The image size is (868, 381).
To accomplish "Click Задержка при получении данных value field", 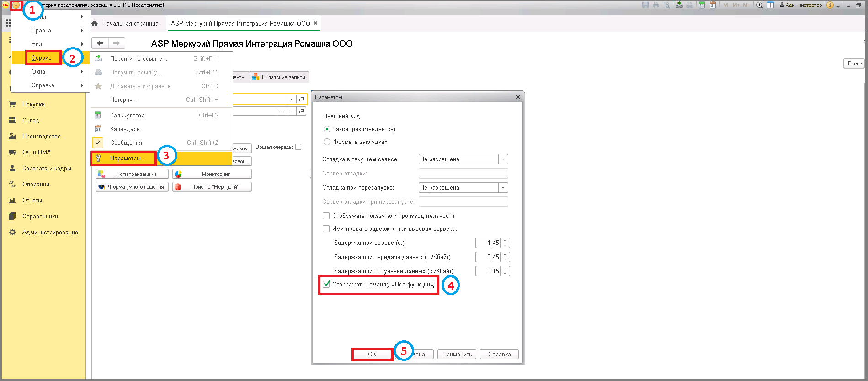I will click(488, 271).
